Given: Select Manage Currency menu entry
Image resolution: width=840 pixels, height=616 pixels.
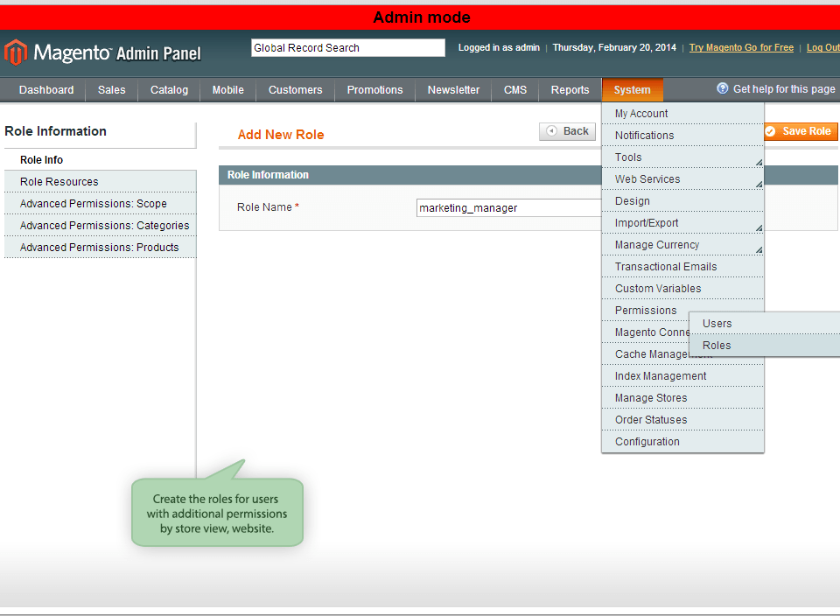Looking at the screenshot, I should [682, 245].
